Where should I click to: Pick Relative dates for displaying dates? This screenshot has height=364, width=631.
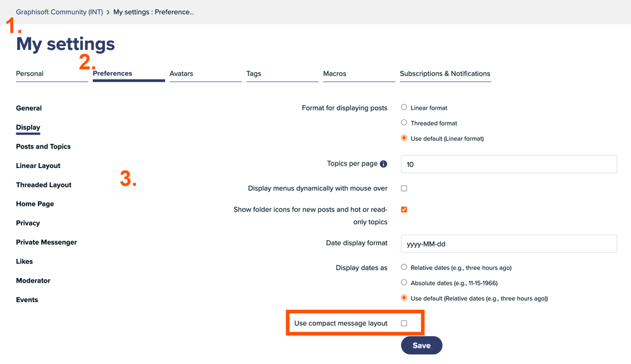click(x=403, y=267)
